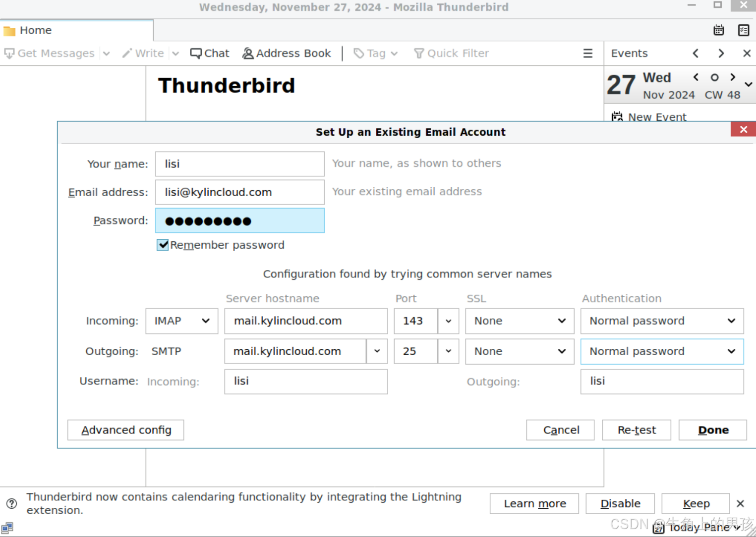756x537 pixels.
Task: Expand Get Messages dropdown arrow
Action: click(106, 54)
